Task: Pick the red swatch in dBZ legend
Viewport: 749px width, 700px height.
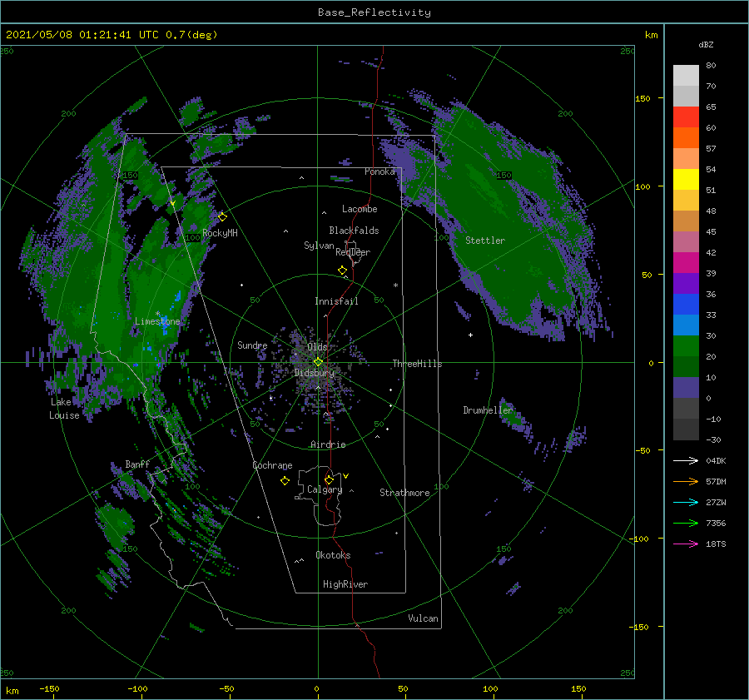Action: pyautogui.click(x=686, y=117)
